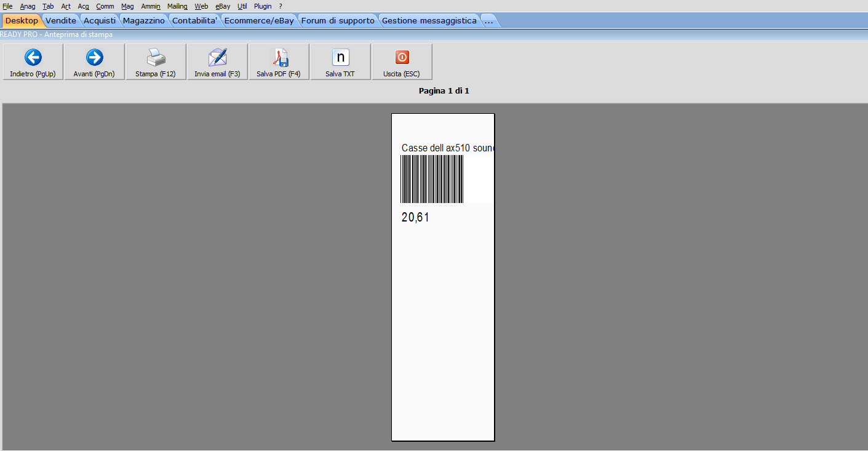Open the Plugin menu
This screenshot has height=451, width=868.
[x=263, y=6]
